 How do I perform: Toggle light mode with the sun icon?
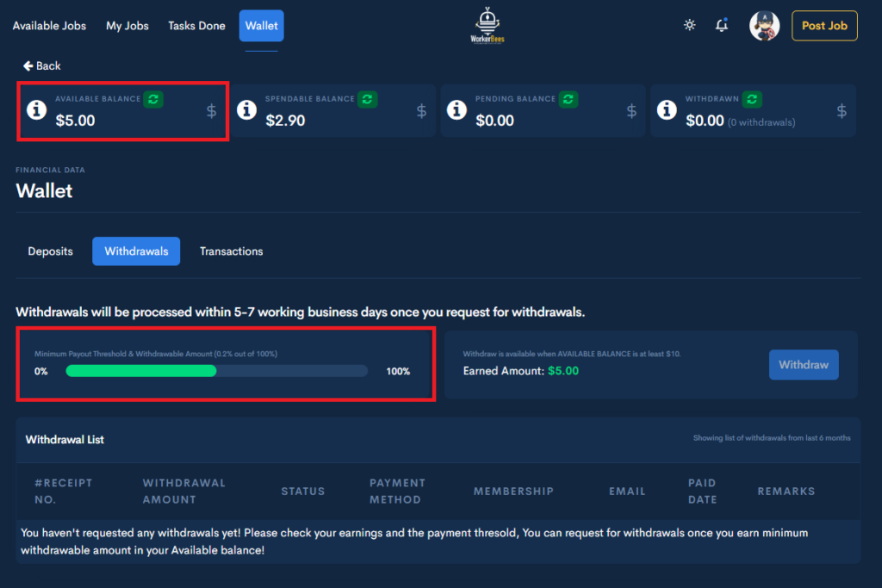689,25
